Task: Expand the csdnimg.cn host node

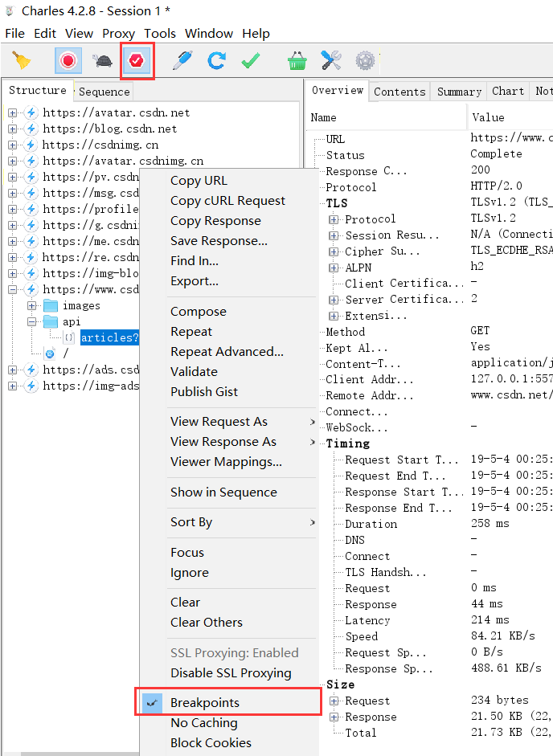Action: (x=13, y=145)
